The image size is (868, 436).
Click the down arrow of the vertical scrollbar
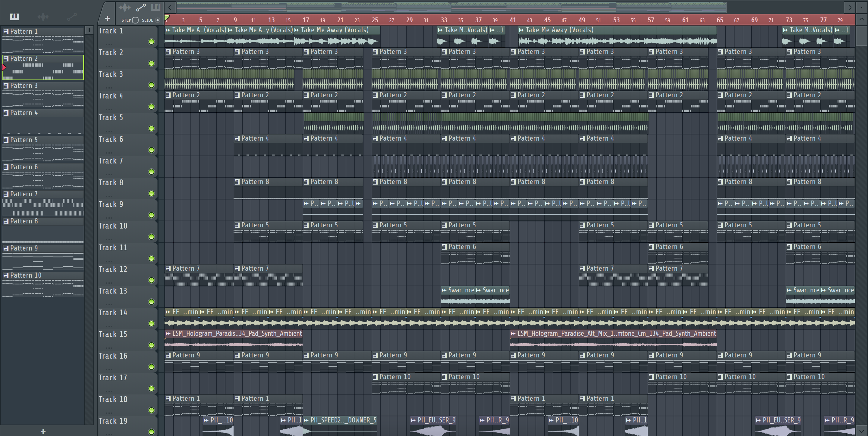pyautogui.click(x=862, y=431)
